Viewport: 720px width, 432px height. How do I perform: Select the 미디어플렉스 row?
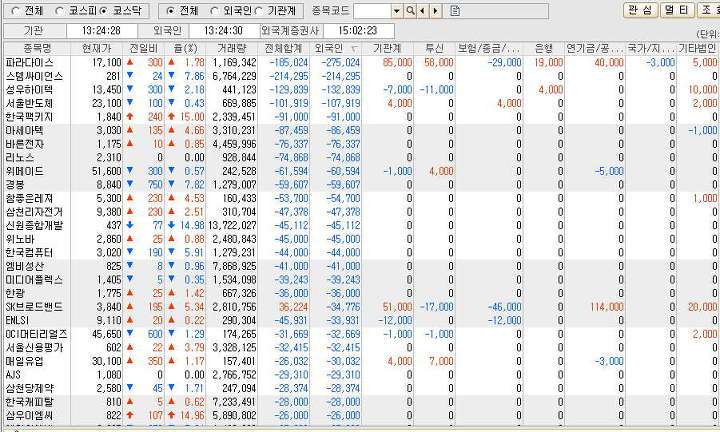coord(360,280)
